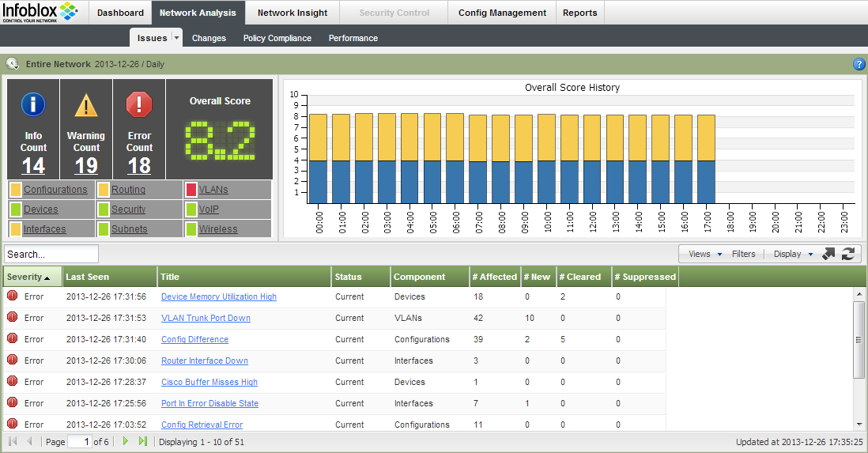Click the blue help question mark icon

859,64
